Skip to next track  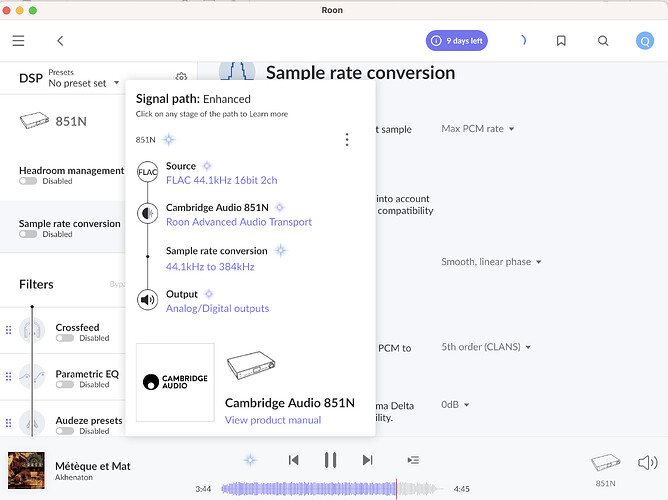368,460
